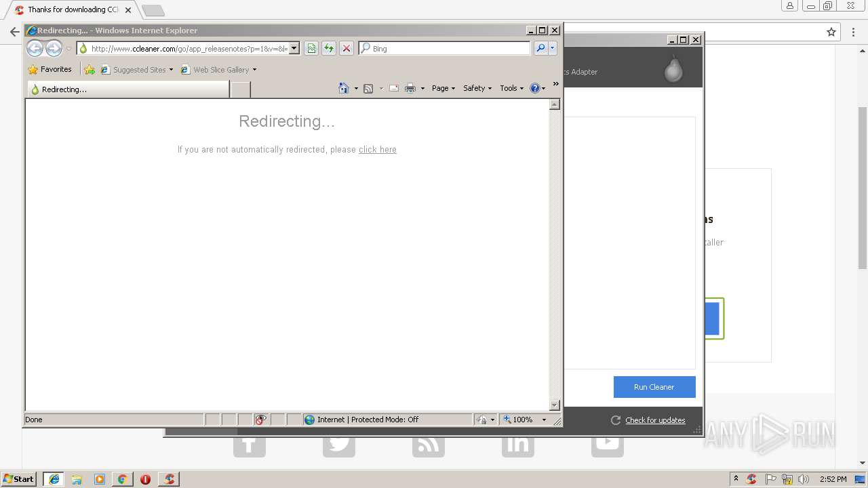Expand Home button dropdown arrow

[356, 88]
